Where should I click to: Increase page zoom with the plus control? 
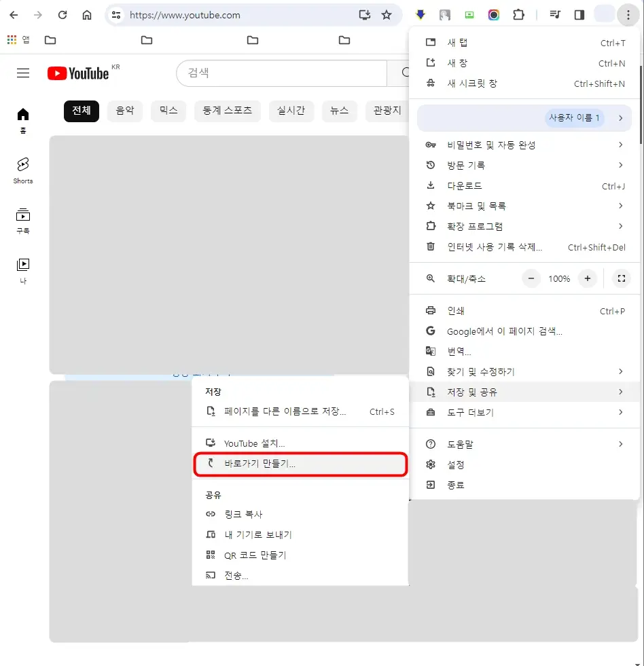[x=587, y=278]
